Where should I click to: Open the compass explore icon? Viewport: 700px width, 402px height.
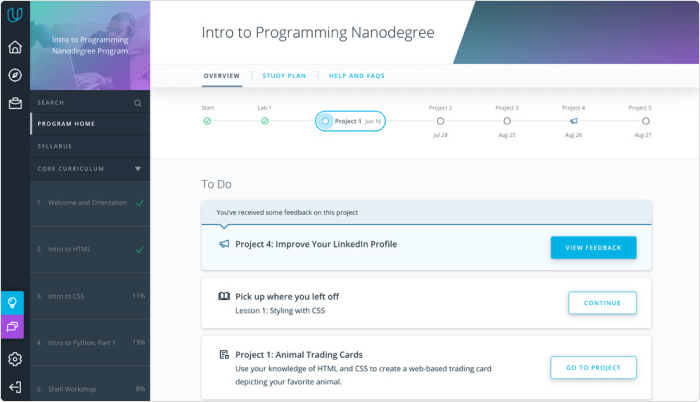point(15,75)
